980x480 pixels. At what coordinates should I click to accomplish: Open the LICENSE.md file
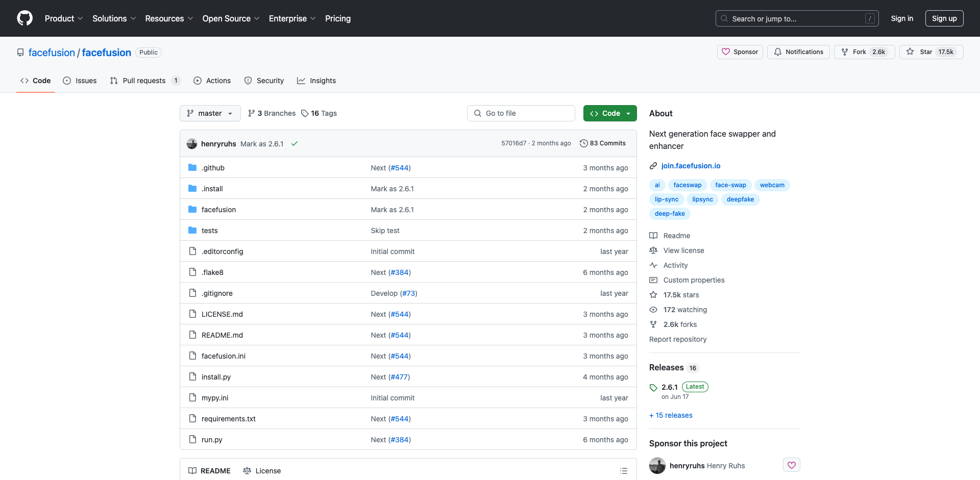click(x=222, y=314)
